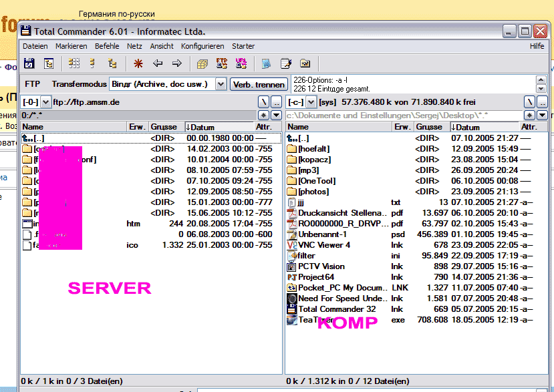
Task: Go to parent directory in right panel
Action: tap(542, 102)
